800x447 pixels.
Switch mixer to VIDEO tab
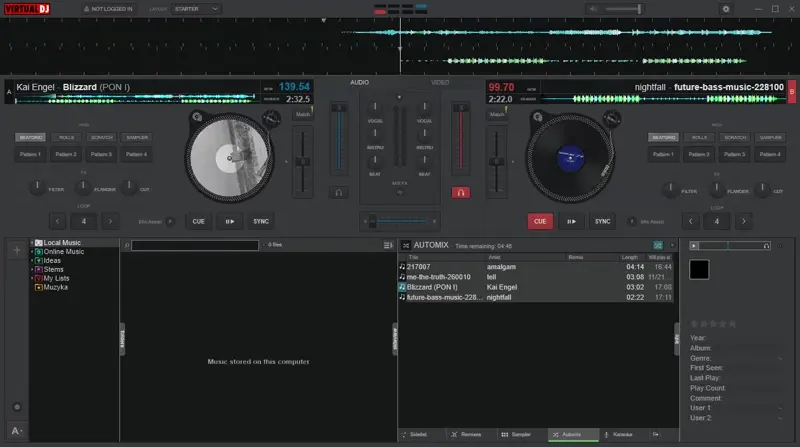tap(440, 82)
